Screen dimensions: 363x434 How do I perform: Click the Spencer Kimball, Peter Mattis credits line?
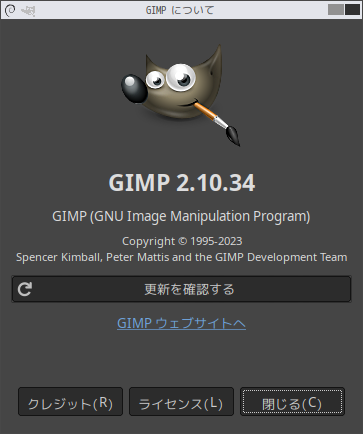pyautogui.click(x=182, y=257)
